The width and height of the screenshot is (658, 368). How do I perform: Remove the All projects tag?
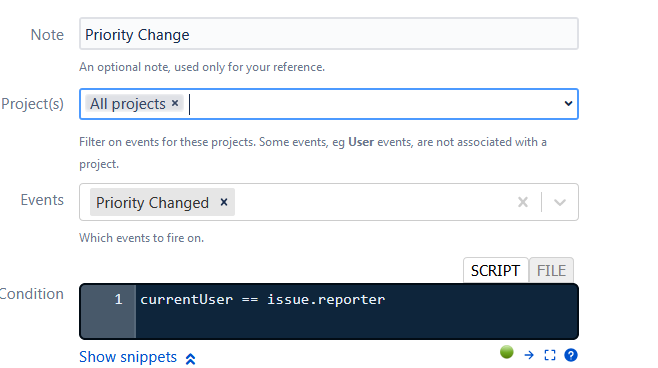(175, 103)
